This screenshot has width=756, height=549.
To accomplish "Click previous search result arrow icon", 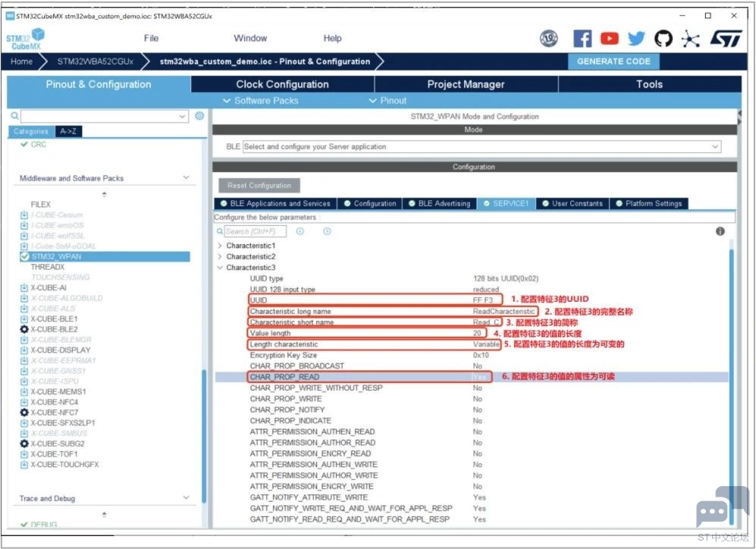I will tap(300, 231).
